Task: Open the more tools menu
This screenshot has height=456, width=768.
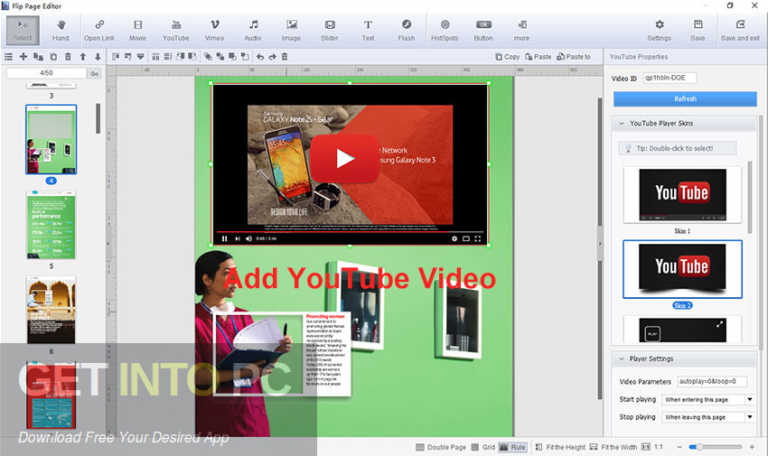Action: pos(522,30)
